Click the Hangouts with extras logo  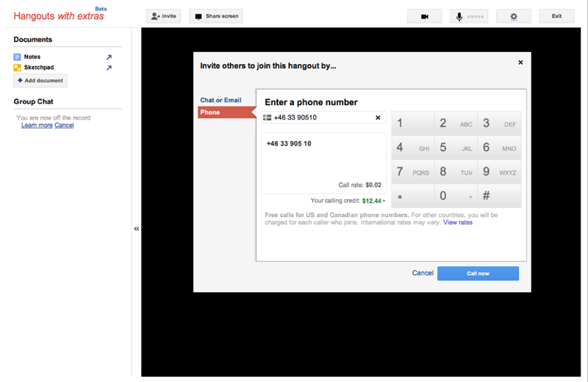[x=60, y=15]
